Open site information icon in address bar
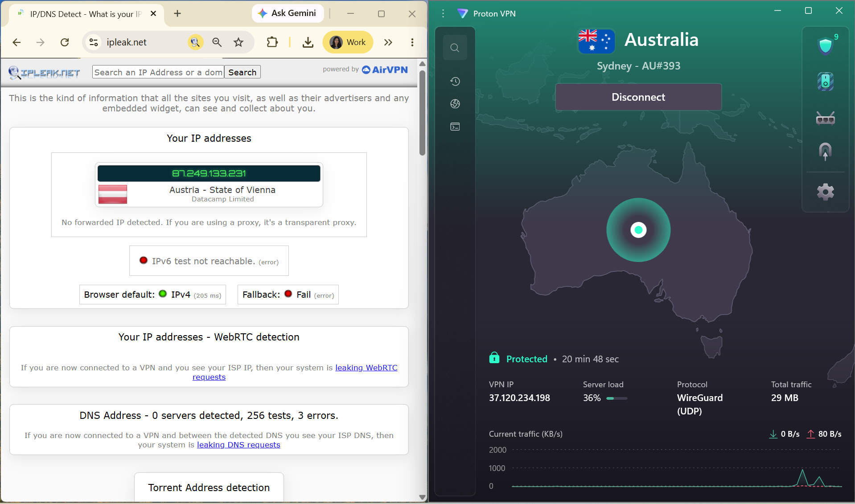 94,42
